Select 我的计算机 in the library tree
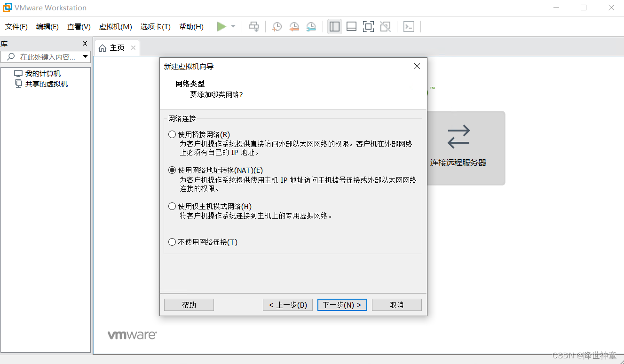This screenshot has height=364, width=624. [x=43, y=74]
